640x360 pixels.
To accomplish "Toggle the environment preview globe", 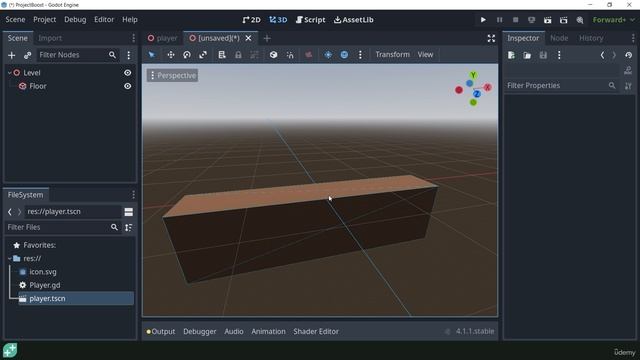I will (344, 55).
